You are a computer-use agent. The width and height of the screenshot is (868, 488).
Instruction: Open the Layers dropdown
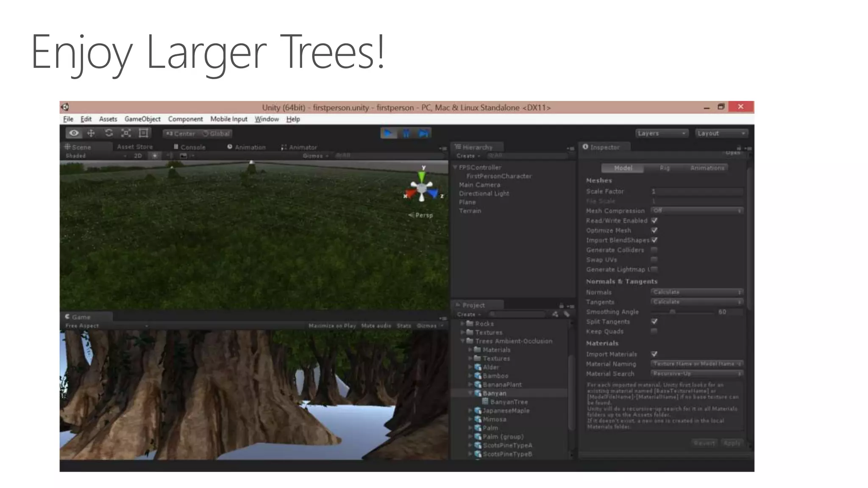click(661, 133)
